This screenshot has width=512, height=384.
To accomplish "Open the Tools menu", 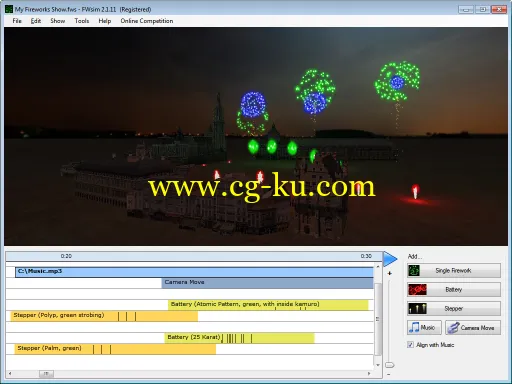I will tap(82, 21).
